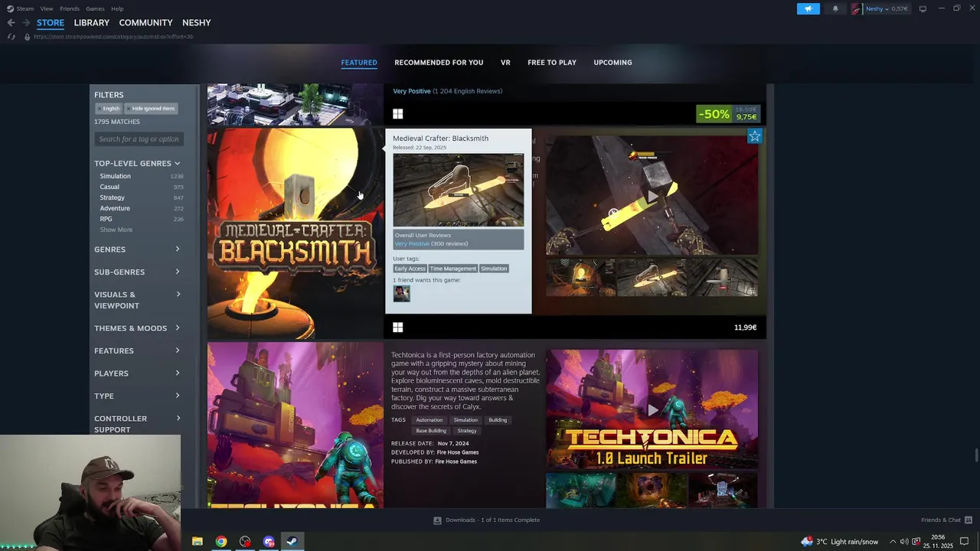Click the Windows icon beside -50% discount
Viewport: 980px width, 551px height.
pyautogui.click(x=397, y=114)
